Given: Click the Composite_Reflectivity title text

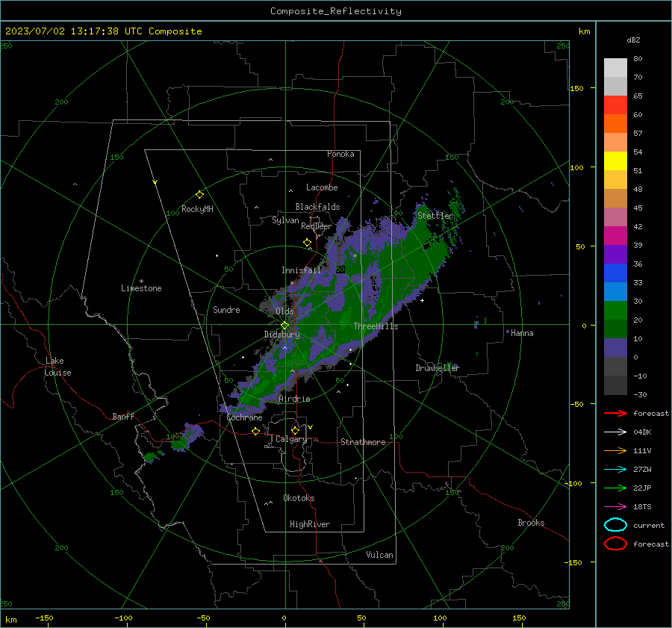Looking at the screenshot, I should pyautogui.click(x=336, y=11).
